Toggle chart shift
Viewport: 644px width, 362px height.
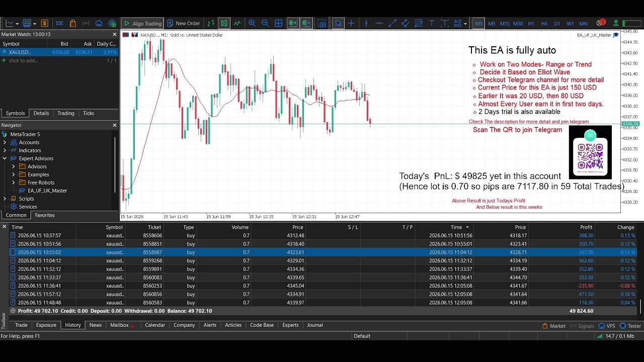(x=306, y=23)
